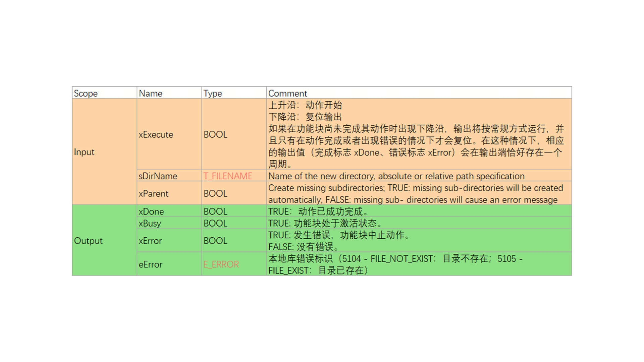Select the xParent name cell
This screenshot has height=362, width=644.
154,193
